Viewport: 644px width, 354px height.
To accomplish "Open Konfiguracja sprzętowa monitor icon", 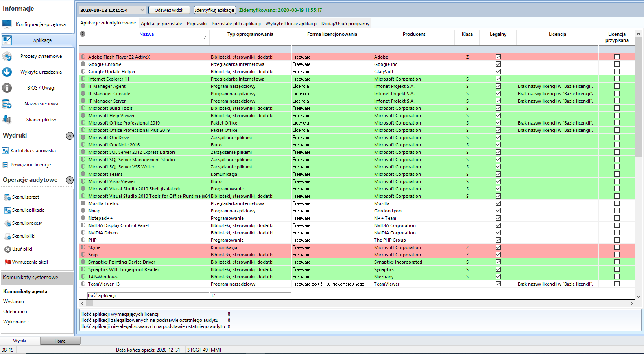I will [7, 24].
